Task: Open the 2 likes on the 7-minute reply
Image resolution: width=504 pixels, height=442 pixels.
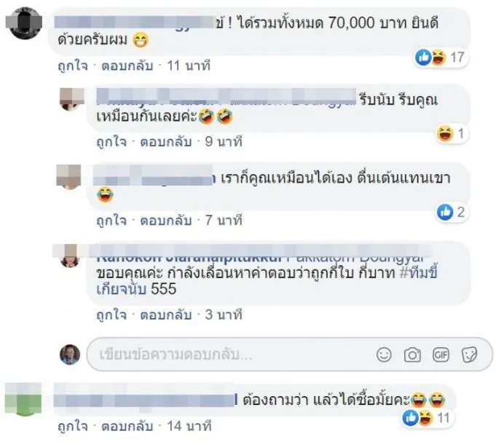Action: click(452, 212)
